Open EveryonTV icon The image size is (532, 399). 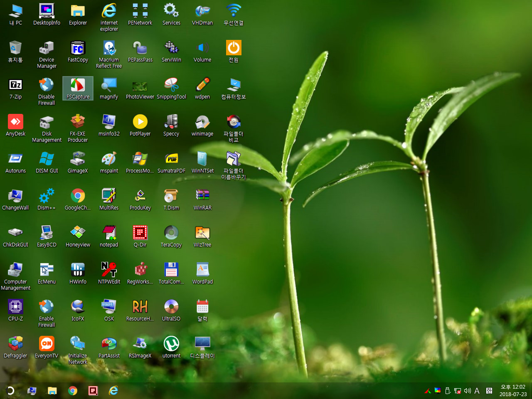[47, 347]
